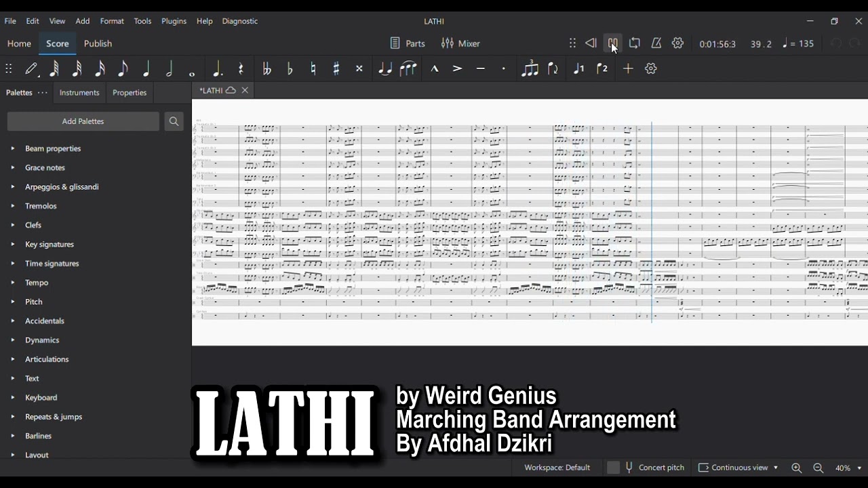The image size is (868, 488).
Task: Expand Clefs palette
Action: click(12, 225)
